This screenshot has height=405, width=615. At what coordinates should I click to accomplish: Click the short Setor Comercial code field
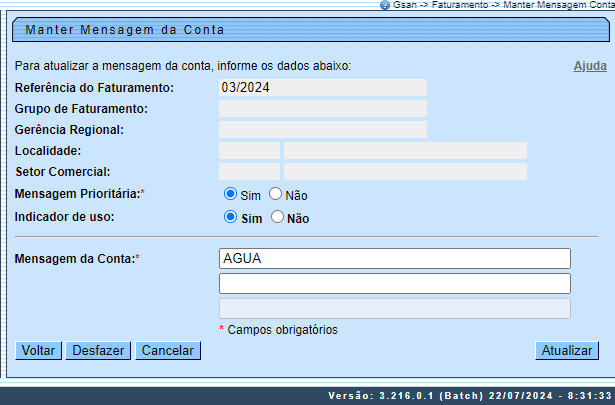249,171
